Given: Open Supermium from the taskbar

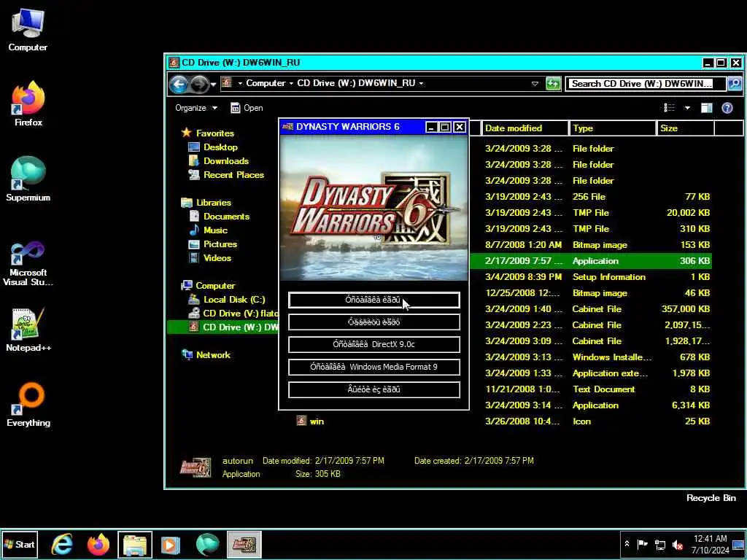Looking at the screenshot, I should (x=208, y=544).
